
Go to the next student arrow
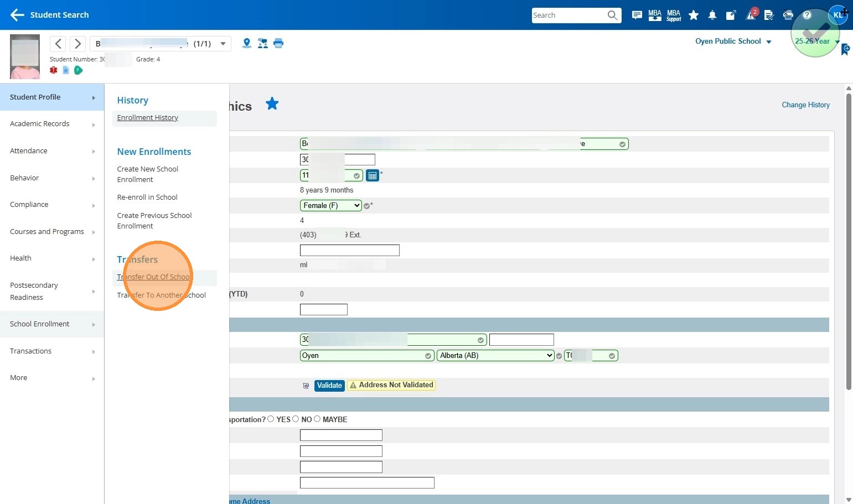point(77,44)
